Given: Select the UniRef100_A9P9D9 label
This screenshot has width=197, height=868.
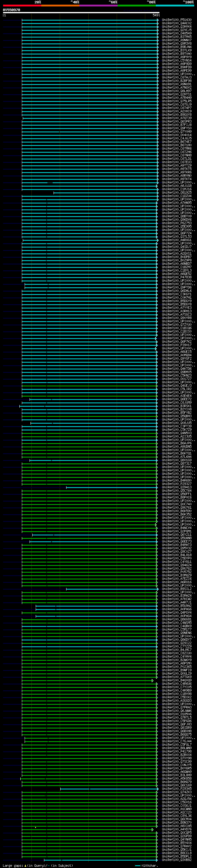Looking at the screenshot, I should [x=177, y=64].
